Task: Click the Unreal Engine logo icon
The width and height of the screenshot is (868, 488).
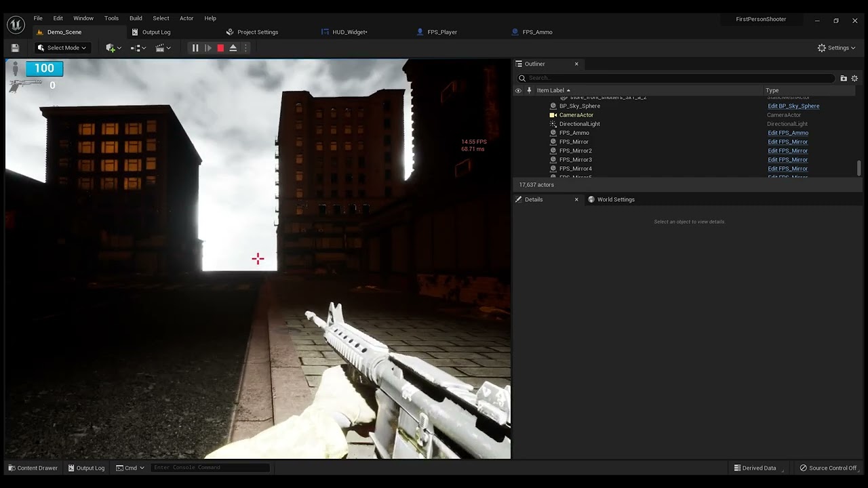Action: click(x=16, y=25)
